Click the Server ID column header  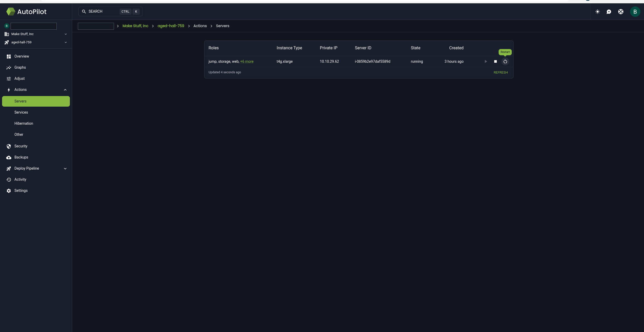coord(363,48)
